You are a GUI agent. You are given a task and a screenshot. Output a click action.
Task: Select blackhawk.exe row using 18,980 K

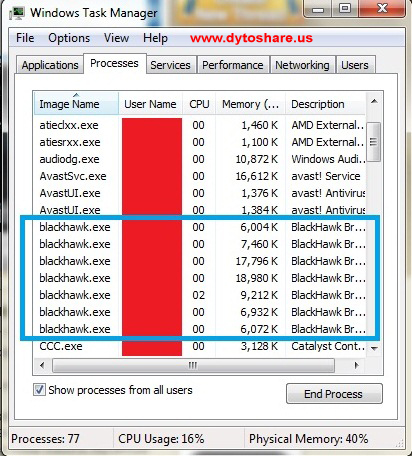pos(200,278)
